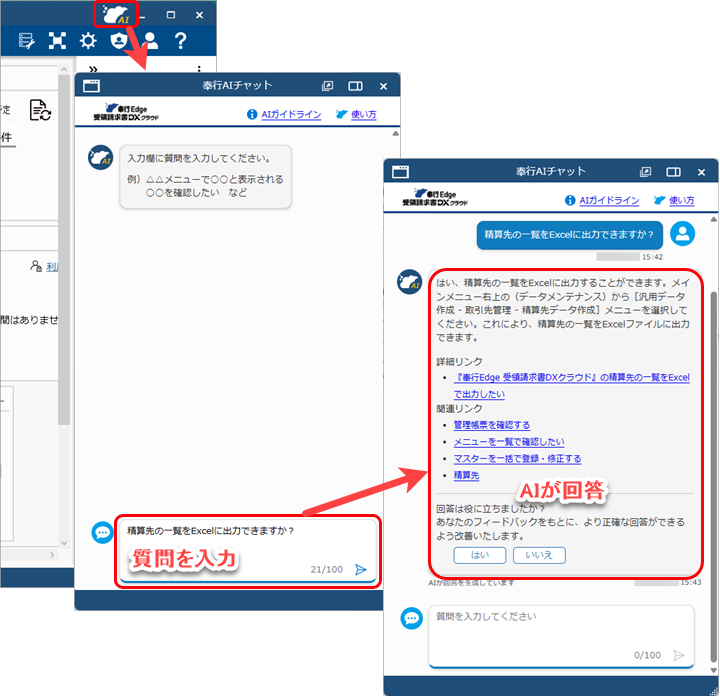720x696 pixels.
Task: Open the user profile icon in toolbar
Action: 150,41
